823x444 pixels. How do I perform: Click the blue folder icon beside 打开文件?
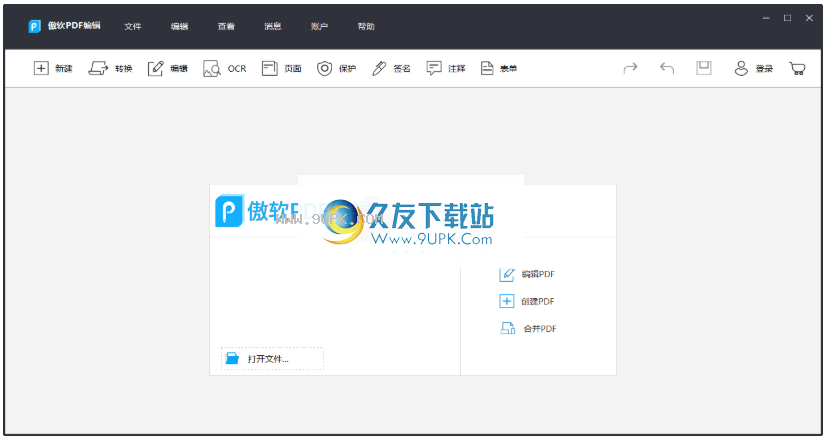232,358
